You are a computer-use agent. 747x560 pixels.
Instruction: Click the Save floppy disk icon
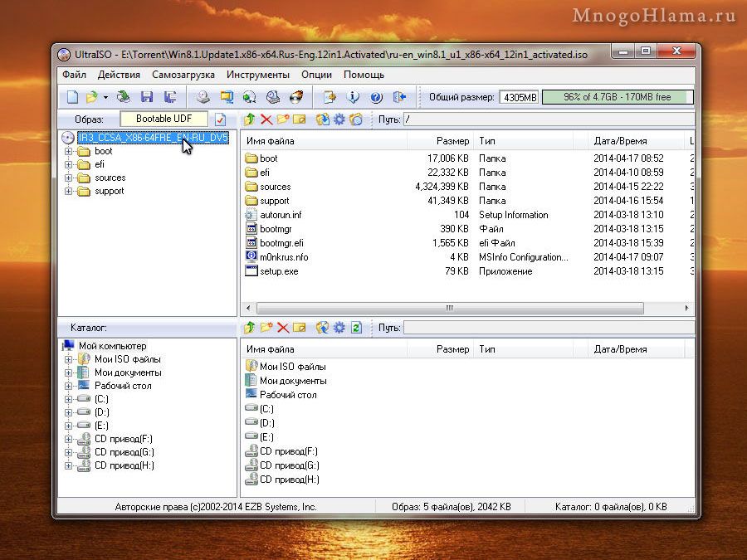(x=147, y=97)
